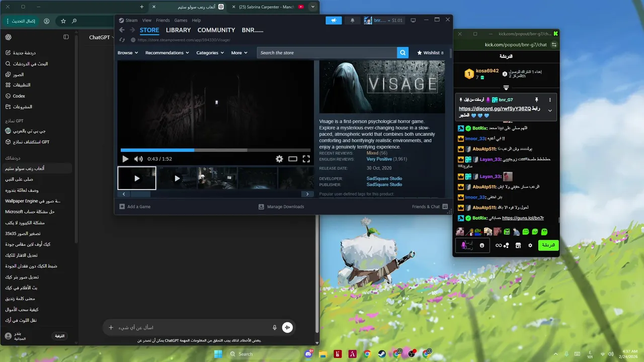644x362 pixels.
Task: Click the microphone dictate icon in ChatGPT
Action: click(275, 327)
